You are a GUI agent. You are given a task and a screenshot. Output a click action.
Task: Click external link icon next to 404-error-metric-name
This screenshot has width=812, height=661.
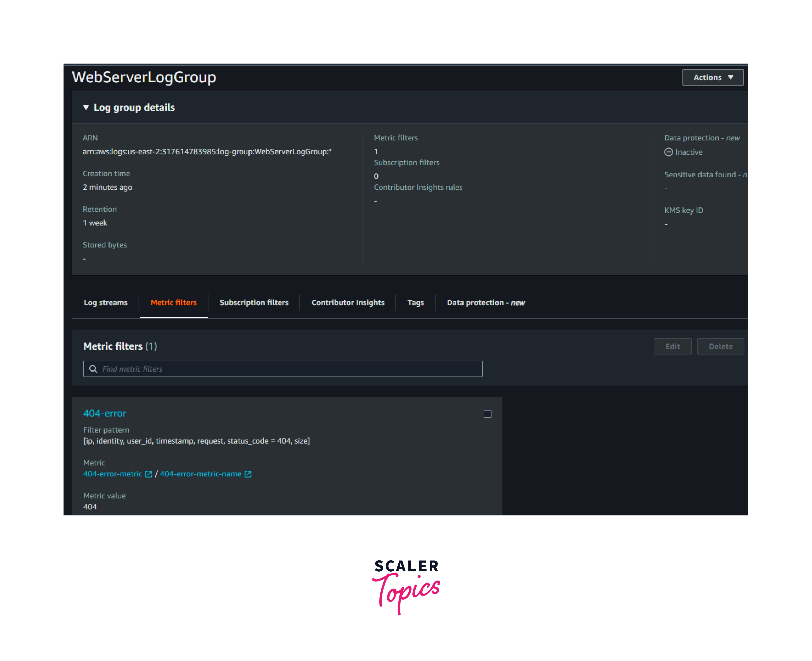[248, 474]
